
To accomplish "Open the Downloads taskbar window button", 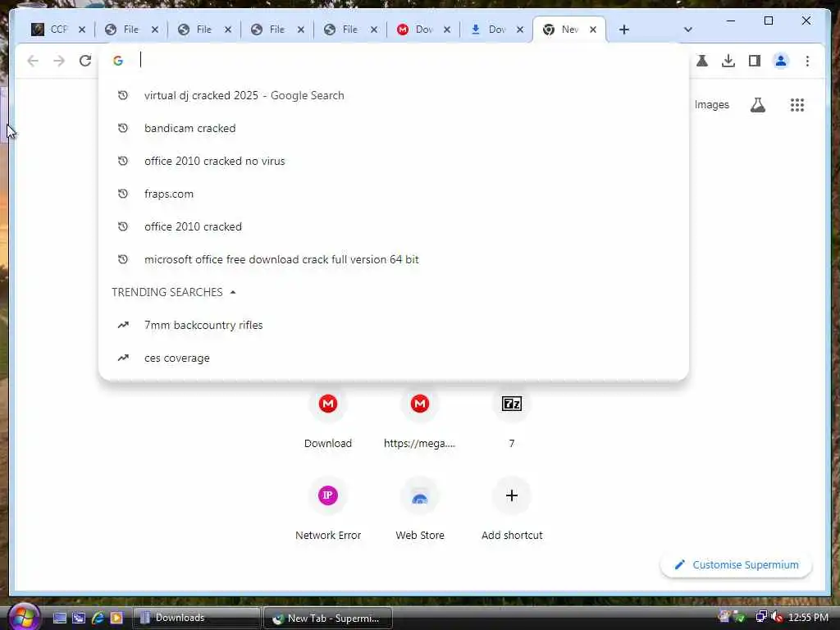I will point(196,618).
